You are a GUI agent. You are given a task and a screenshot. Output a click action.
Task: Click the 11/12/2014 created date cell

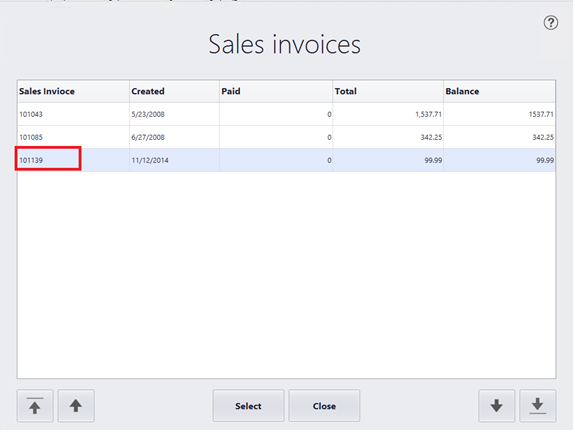[174, 160]
